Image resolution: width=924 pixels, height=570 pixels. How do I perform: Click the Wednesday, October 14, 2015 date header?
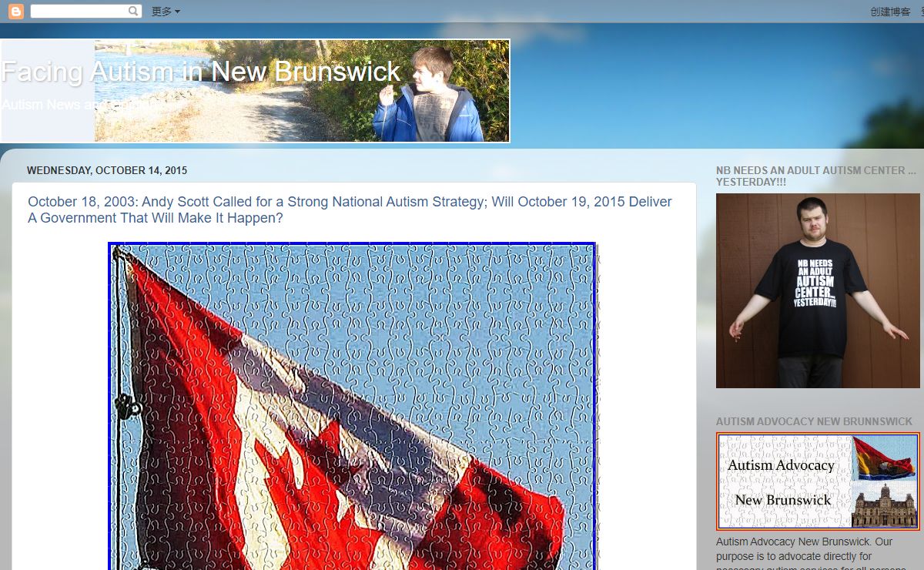(107, 170)
